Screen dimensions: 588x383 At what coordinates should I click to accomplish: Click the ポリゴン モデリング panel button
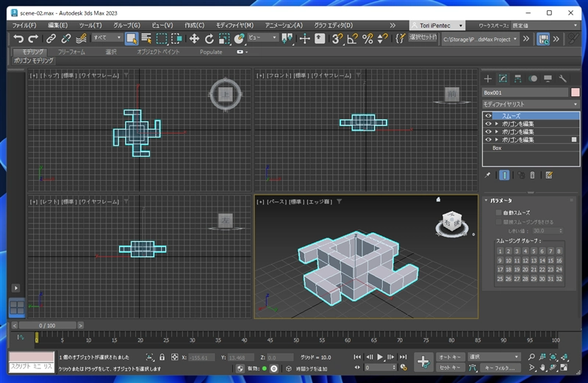point(34,60)
